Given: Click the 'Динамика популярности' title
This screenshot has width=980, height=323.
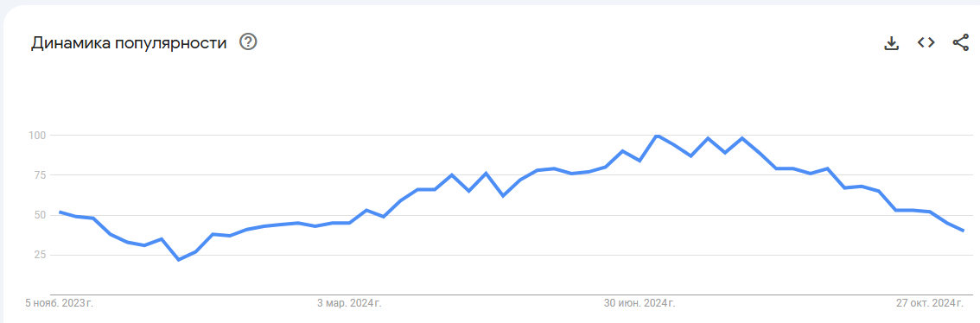Looking at the screenshot, I should coord(129,43).
